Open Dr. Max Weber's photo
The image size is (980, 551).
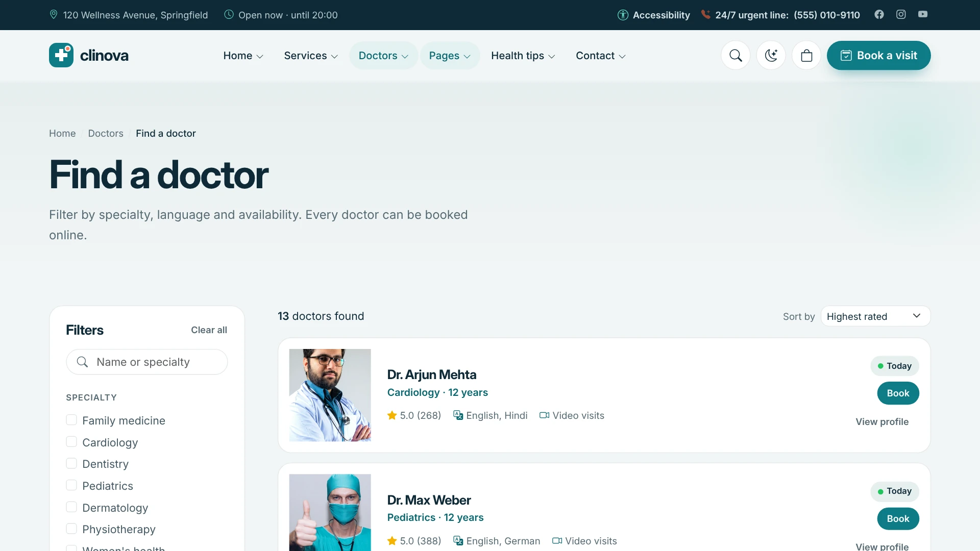(x=330, y=512)
